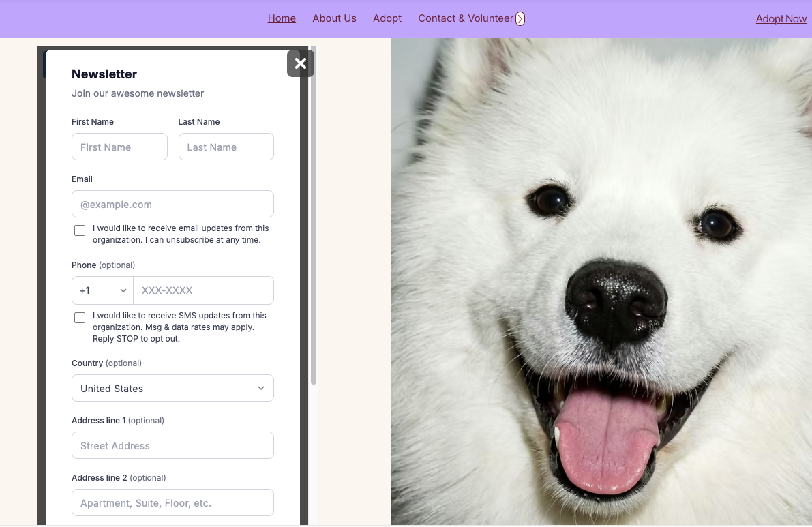
Task: Enable the email updates checkbox
Action: click(x=80, y=230)
